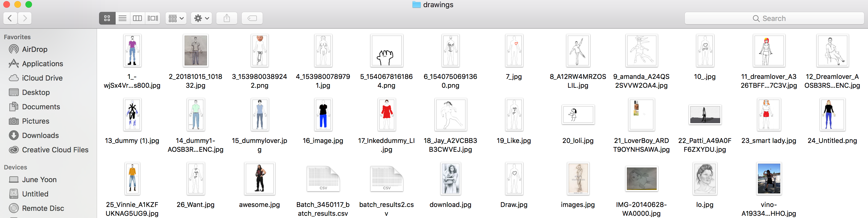Select the 12_Dreamlover_AOSB3RS...ENC.jpg file
868x218 pixels.
click(x=832, y=50)
